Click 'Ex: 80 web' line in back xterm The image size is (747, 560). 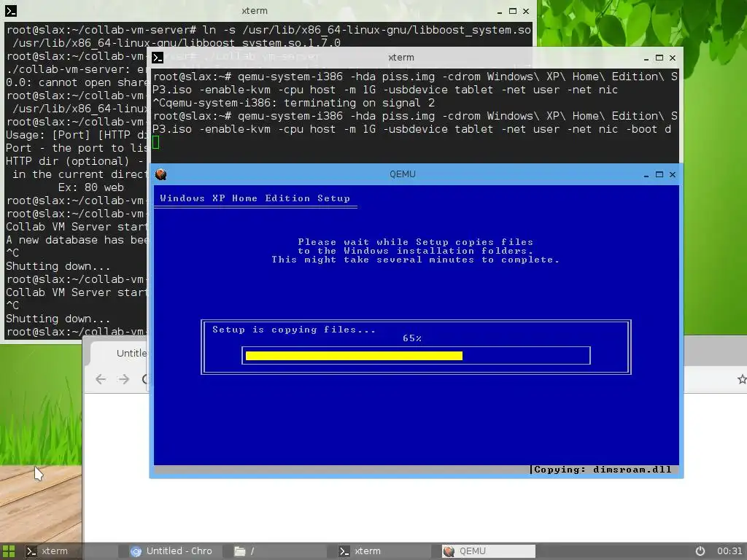[90, 187]
